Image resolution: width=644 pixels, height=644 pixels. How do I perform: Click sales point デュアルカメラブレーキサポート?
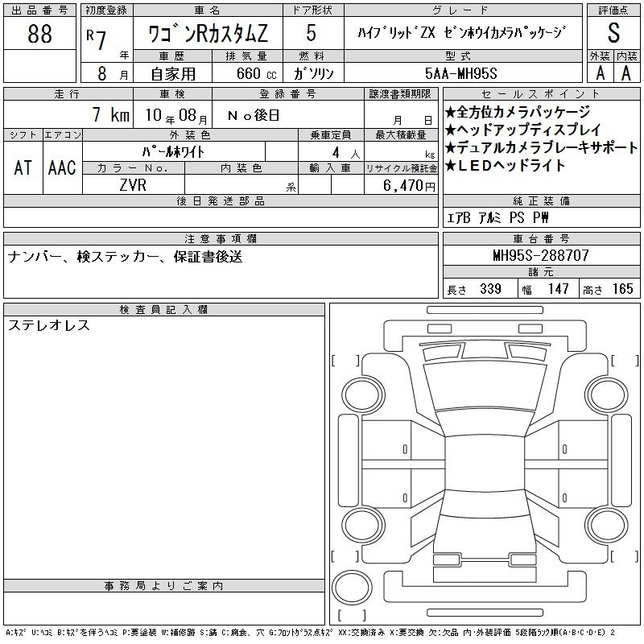541,147
